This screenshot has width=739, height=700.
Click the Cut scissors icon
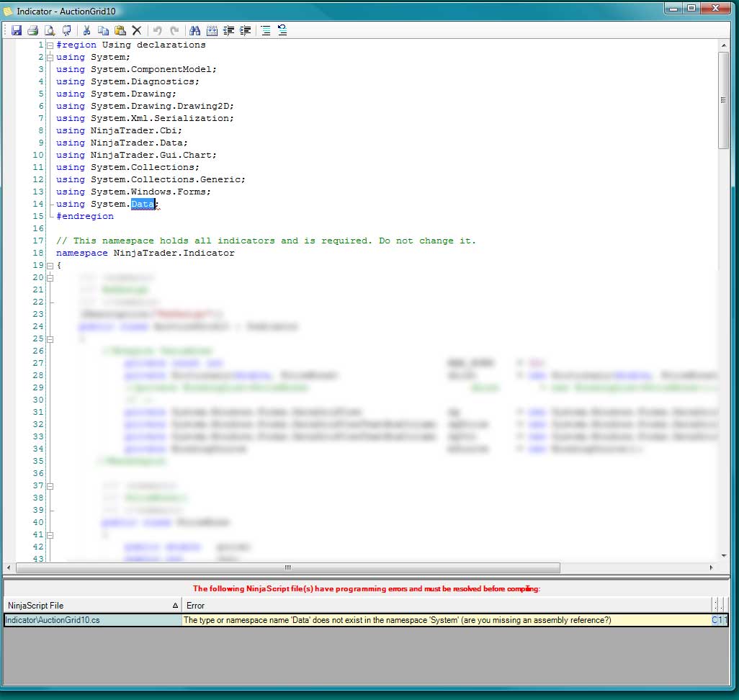[86, 30]
